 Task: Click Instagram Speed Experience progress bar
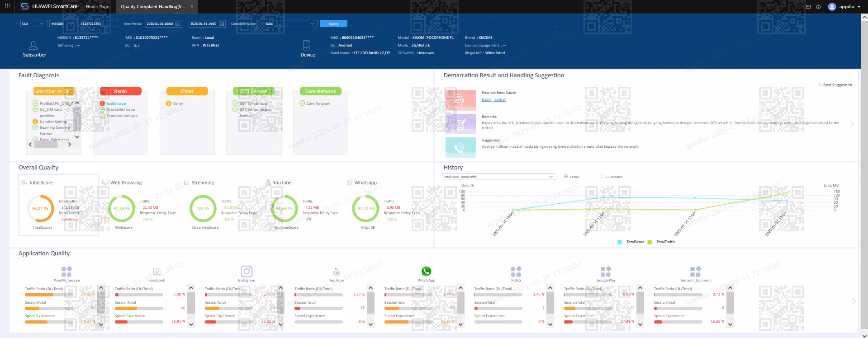click(x=229, y=322)
